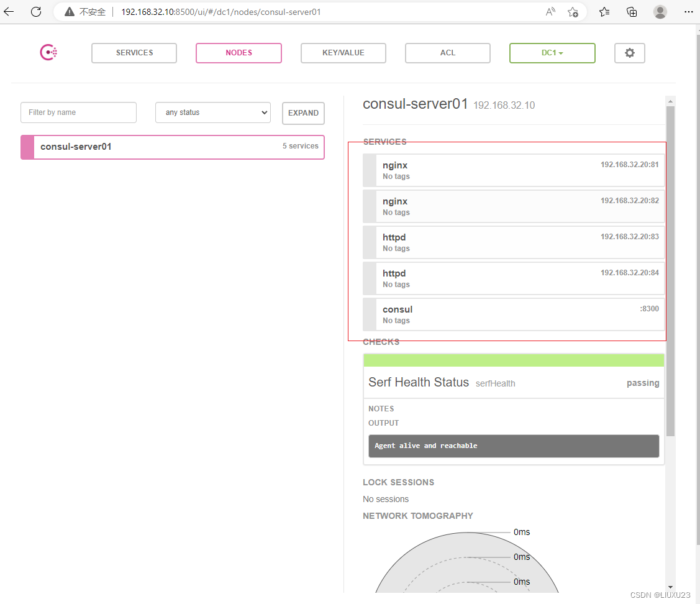Click the panel scrollbar up arrow

(x=670, y=101)
